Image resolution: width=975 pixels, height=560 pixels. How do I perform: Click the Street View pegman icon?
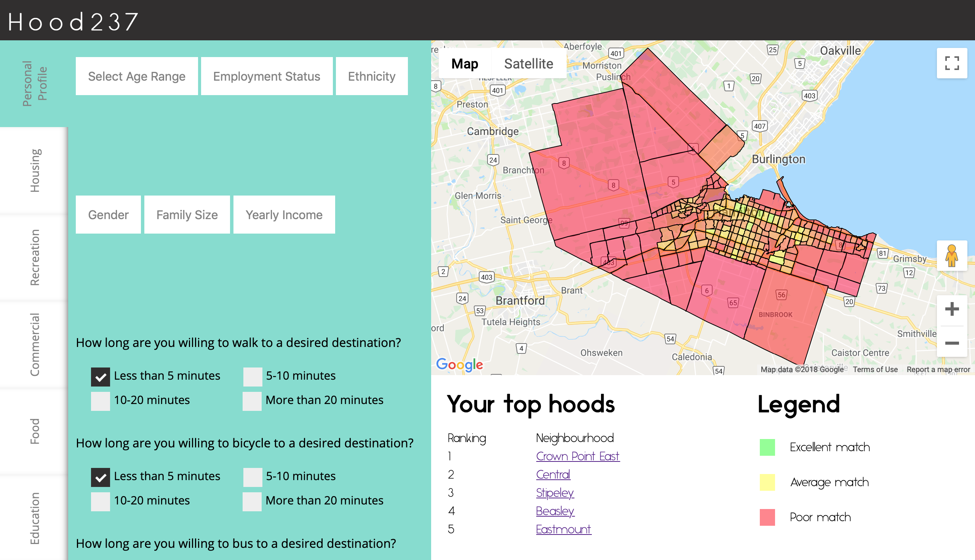(951, 256)
